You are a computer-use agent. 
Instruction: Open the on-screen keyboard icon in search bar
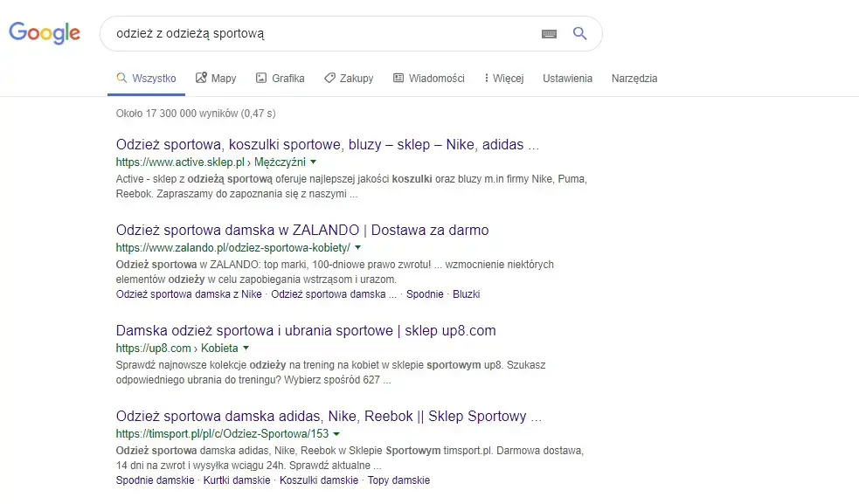[549, 33]
